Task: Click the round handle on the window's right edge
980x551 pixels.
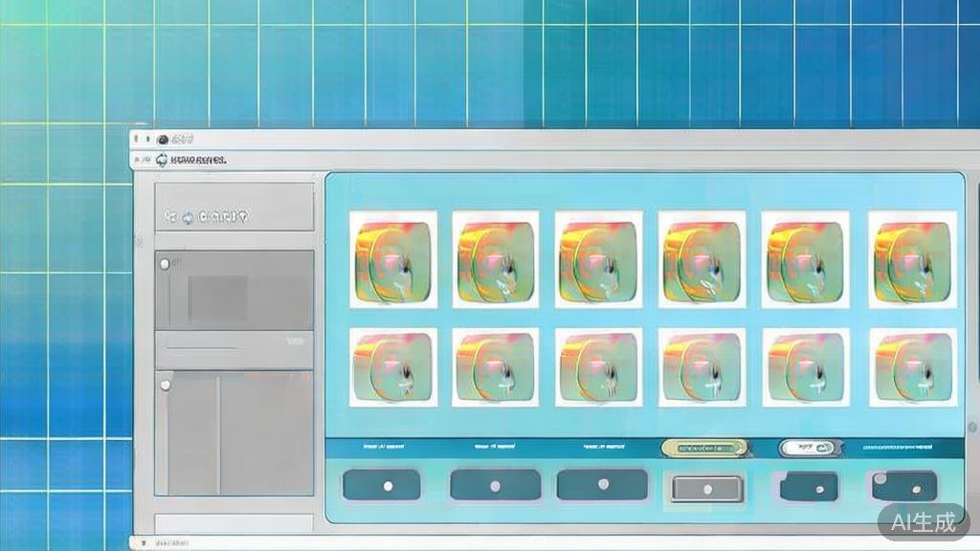Action: (972, 428)
